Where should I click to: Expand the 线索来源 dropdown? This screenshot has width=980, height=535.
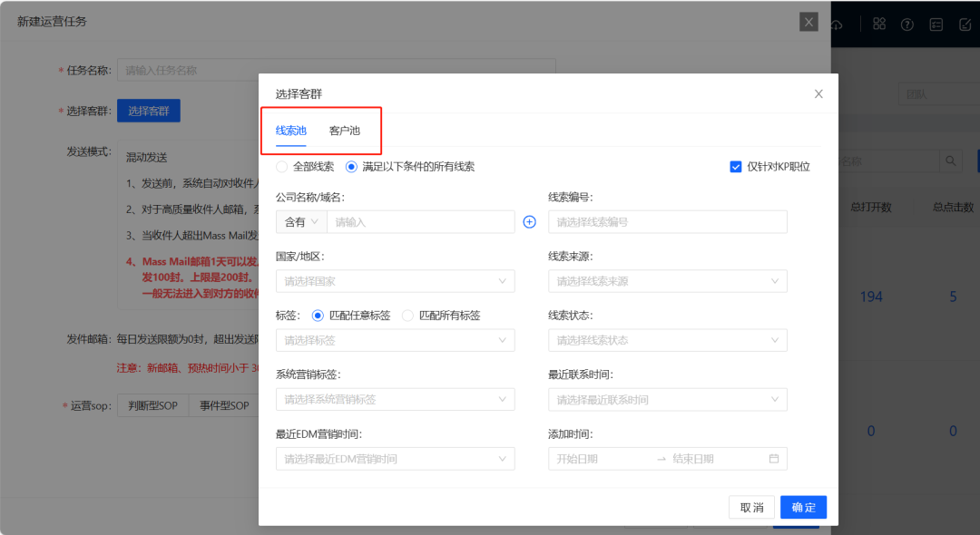[668, 281]
